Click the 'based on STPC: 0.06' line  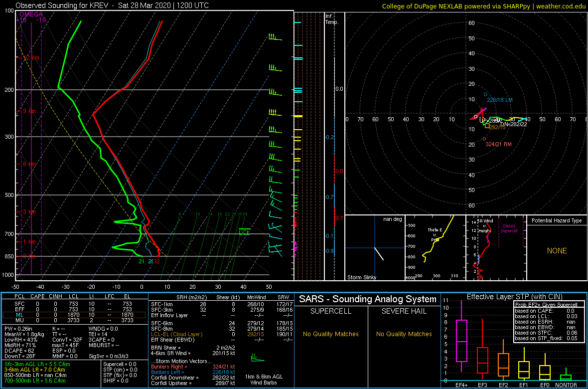click(546, 333)
